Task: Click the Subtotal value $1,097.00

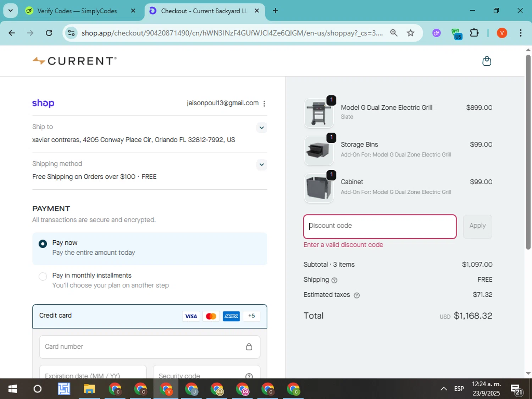Action: click(477, 265)
